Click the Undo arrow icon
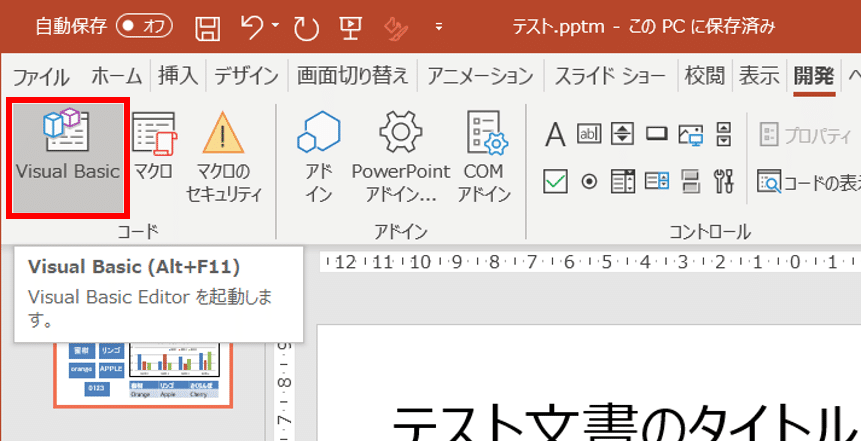 coord(252,26)
